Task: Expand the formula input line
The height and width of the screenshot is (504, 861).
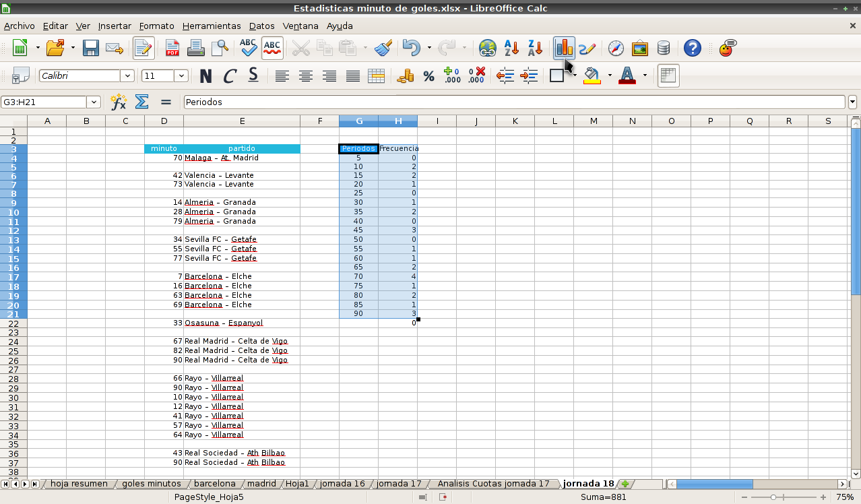Action: tap(853, 102)
